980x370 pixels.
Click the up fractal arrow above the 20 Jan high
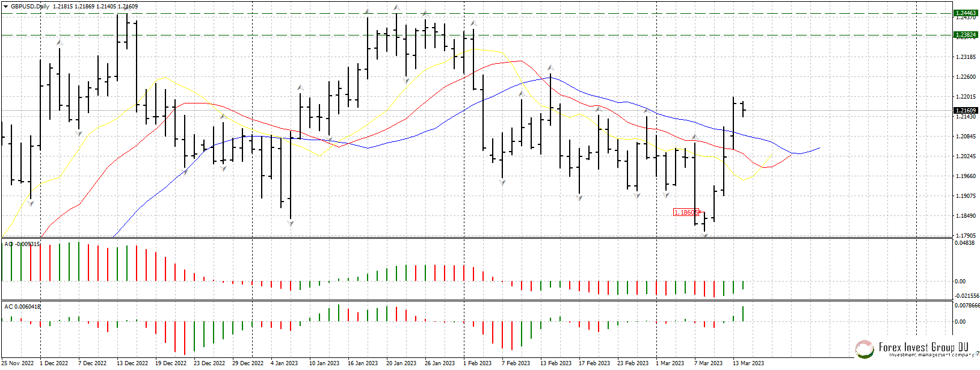(396, 8)
